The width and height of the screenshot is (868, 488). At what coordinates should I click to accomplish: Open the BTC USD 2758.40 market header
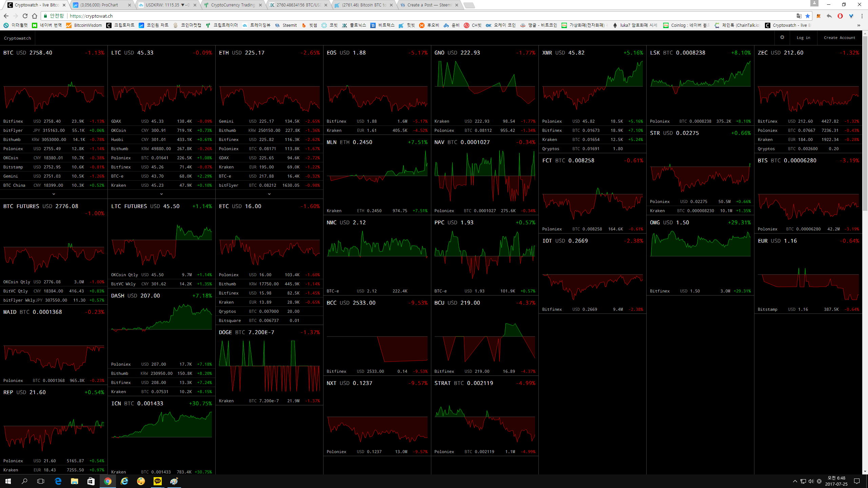[x=54, y=53]
